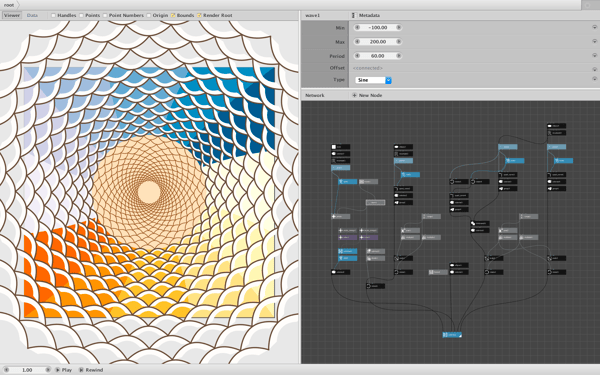600x375 pixels.
Task: Select the left purple node in the network
Action: click(347, 237)
